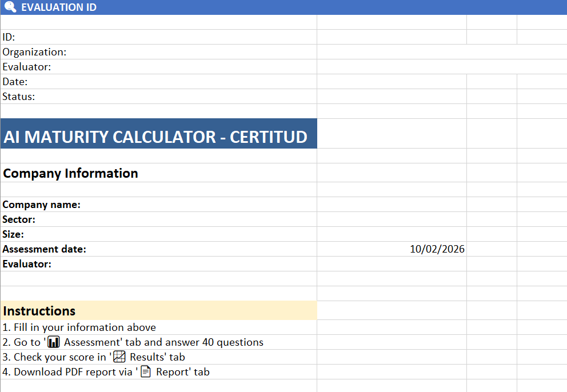Viewport: 567px width, 392px height.
Task: Select the 'Sector:' label cell
Action: (x=159, y=219)
